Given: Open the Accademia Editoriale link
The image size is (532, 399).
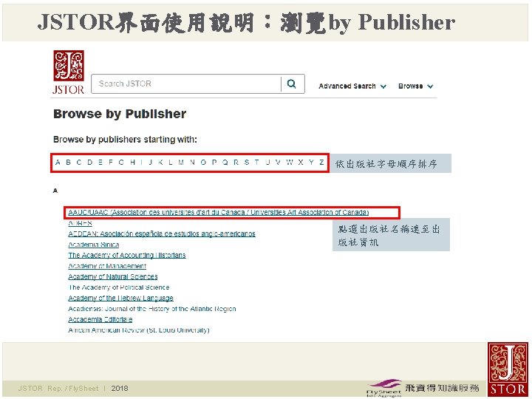Looking at the screenshot, I should [x=100, y=319].
